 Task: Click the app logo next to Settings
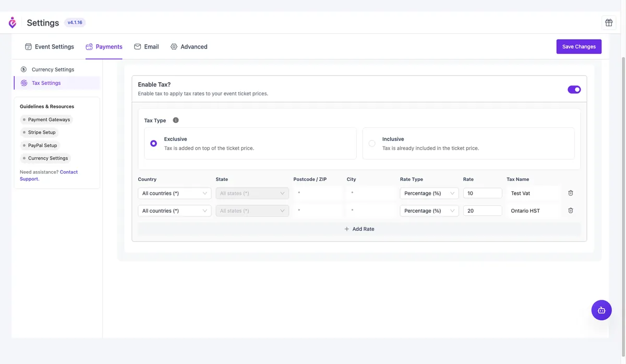coord(13,22)
